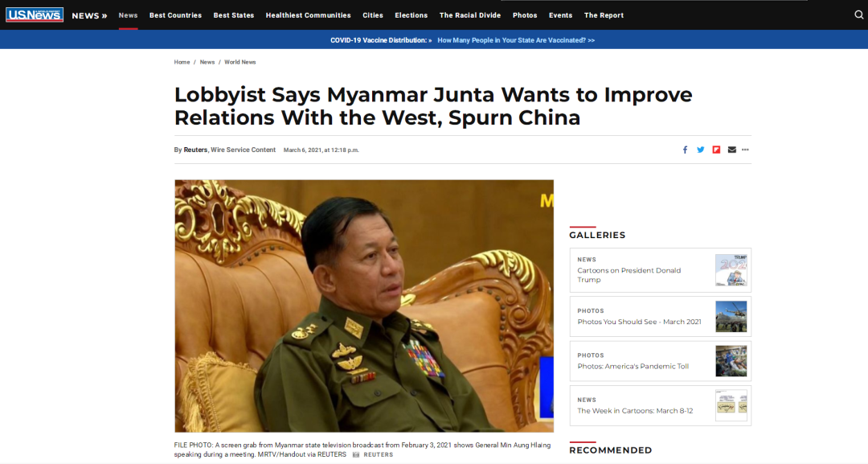Open Cartoons on President Donald Trump gallery
Image resolution: width=868 pixels, height=464 pixels.
pos(661,270)
